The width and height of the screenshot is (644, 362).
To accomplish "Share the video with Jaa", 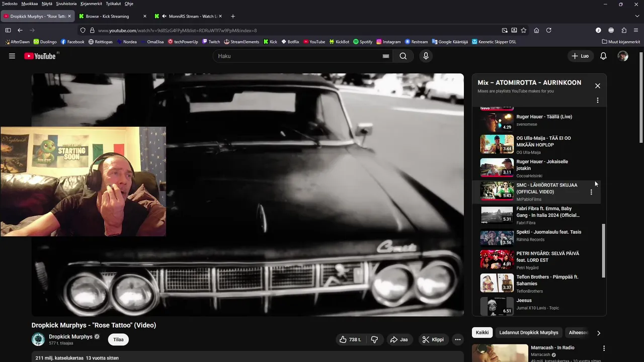I will click(399, 339).
